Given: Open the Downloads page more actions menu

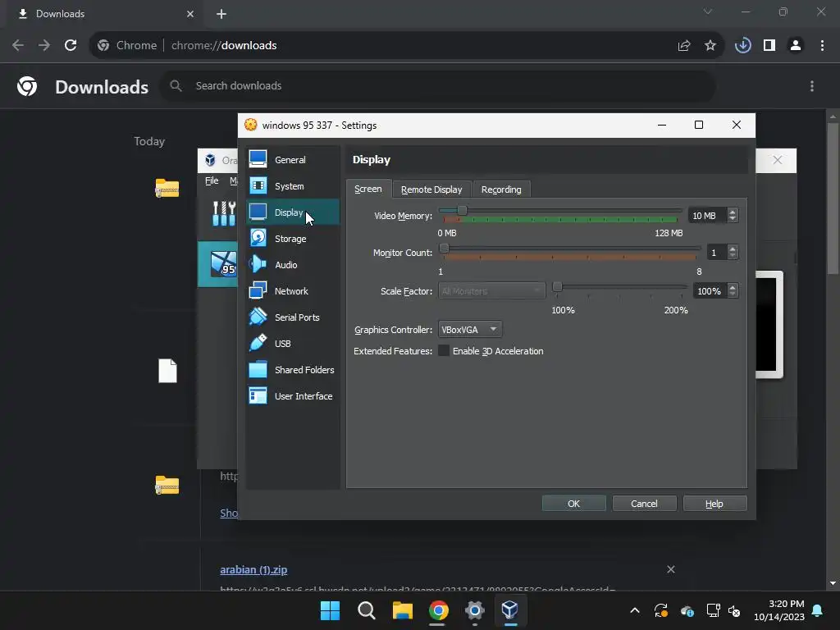Looking at the screenshot, I should click(812, 86).
